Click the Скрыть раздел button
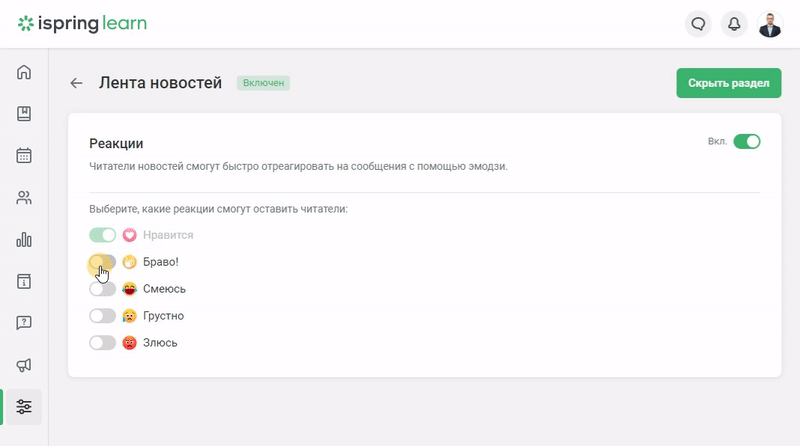 [729, 83]
